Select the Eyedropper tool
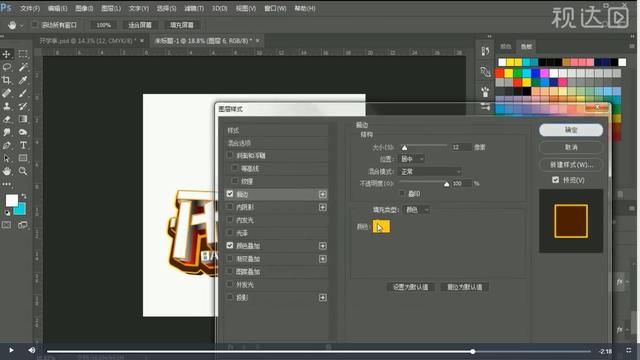The width and height of the screenshot is (640, 360). 23,80
